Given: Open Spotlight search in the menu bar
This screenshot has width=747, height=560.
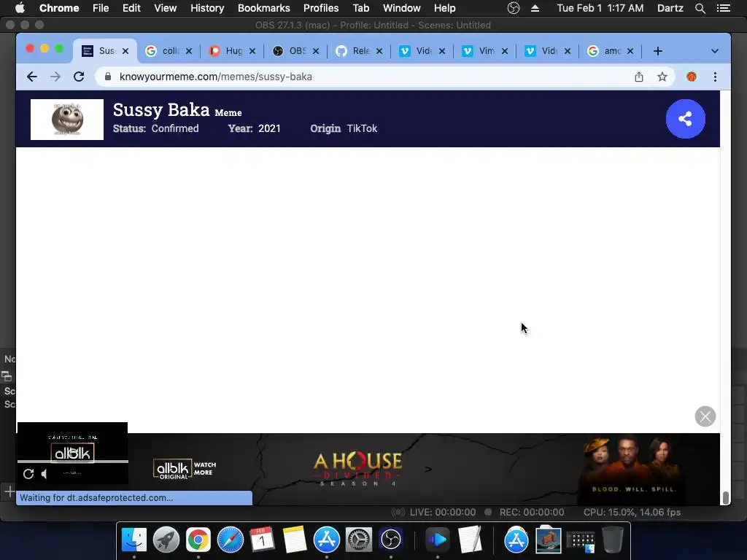Looking at the screenshot, I should click(700, 8).
